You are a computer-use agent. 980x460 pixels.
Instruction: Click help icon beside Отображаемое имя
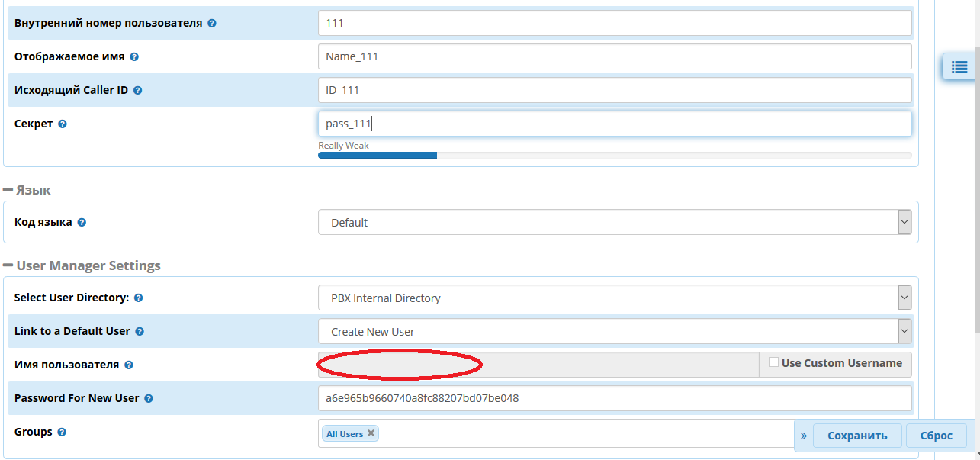134,57
